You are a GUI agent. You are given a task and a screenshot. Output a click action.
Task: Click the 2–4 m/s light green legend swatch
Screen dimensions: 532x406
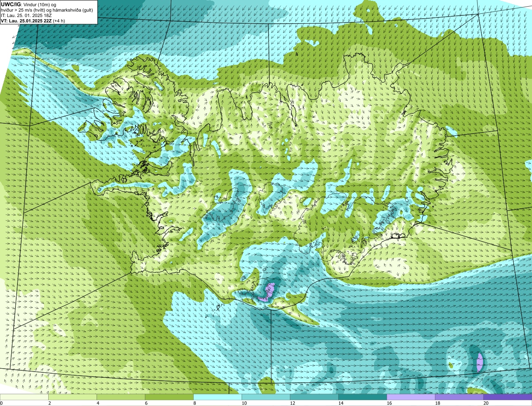[x=73, y=397]
